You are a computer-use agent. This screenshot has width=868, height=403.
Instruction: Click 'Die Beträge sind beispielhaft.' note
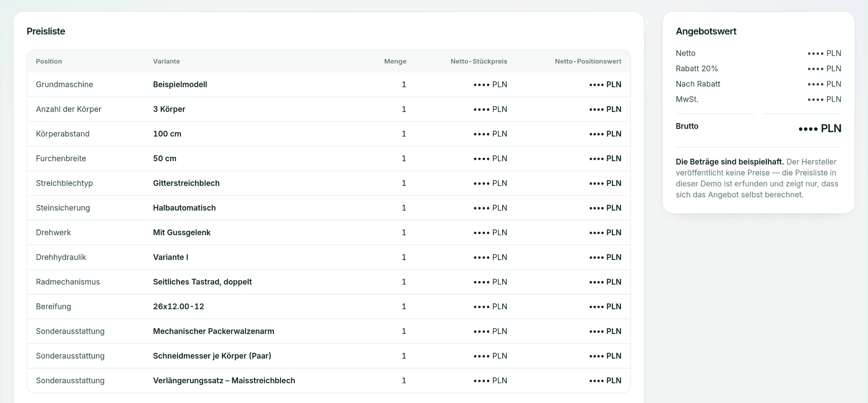coord(730,162)
